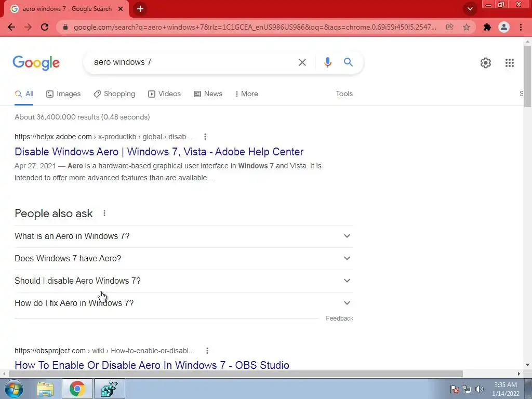
Task: Click the Feedback link
Action: click(x=339, y=318)
